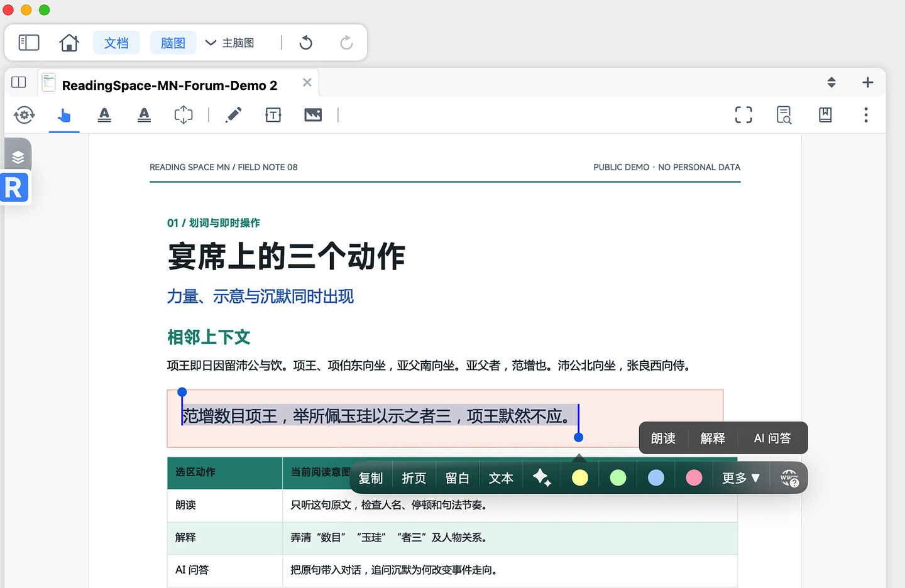Click 文本 in the selection toolbar

point(501,478)
